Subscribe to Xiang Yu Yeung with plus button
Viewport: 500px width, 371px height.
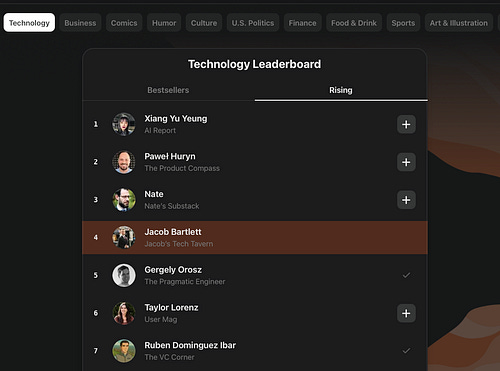click(406, 124)
